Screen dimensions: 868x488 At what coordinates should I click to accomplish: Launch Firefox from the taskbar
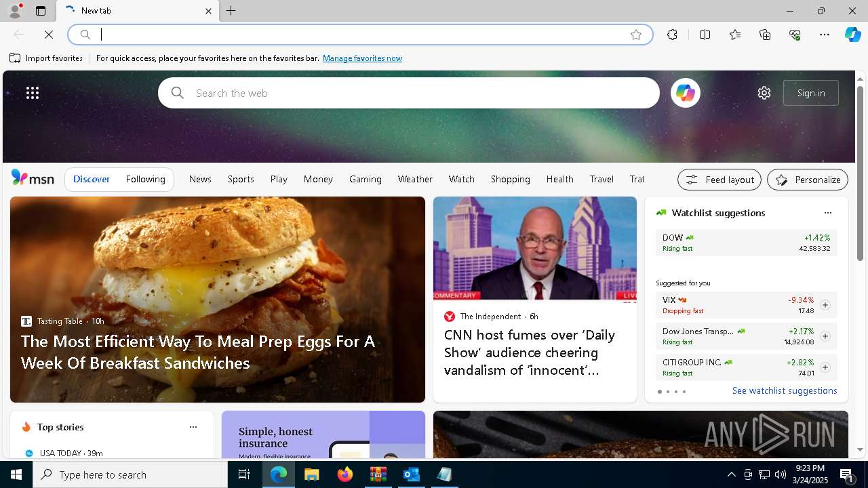[x=345, y=474]
